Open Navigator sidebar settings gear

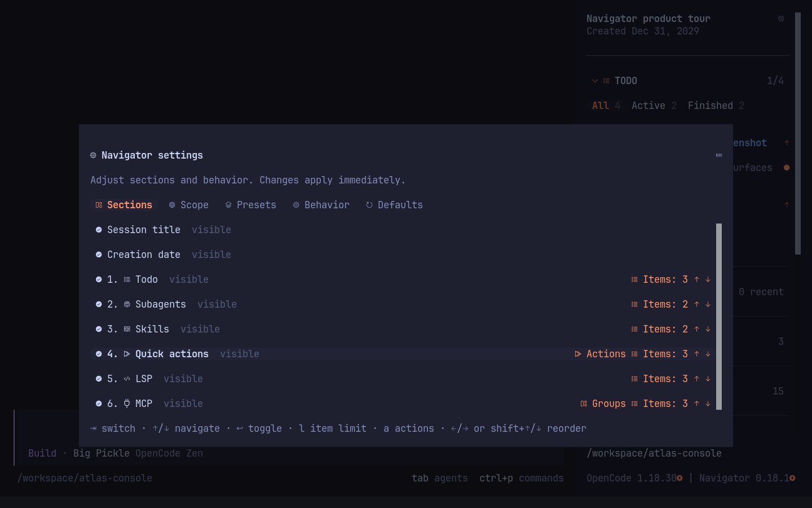(781, 19)
